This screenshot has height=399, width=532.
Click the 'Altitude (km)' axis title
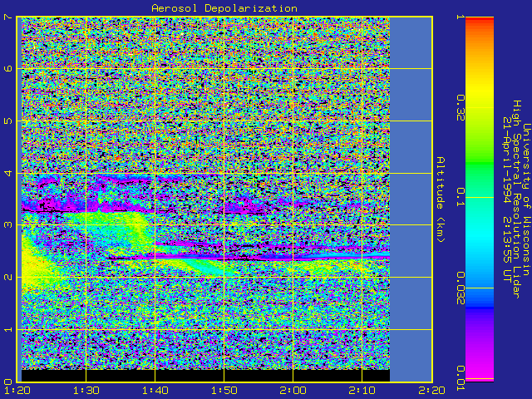(440, 199)
